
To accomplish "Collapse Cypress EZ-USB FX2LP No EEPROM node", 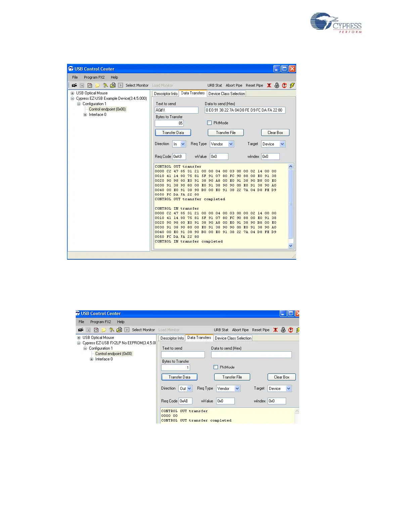I will 79,343.
